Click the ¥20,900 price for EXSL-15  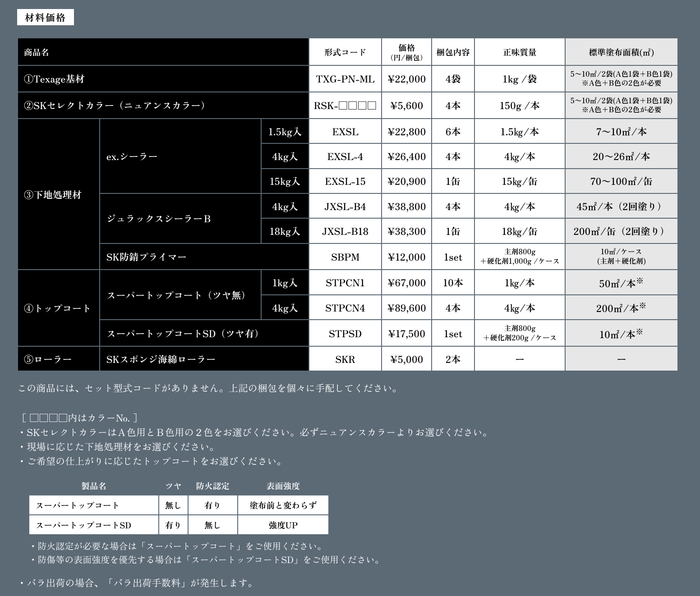[406, 181]
